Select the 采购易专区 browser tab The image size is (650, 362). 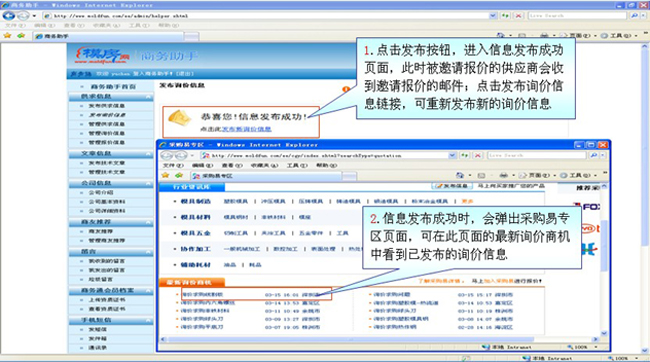pos(266,176)
